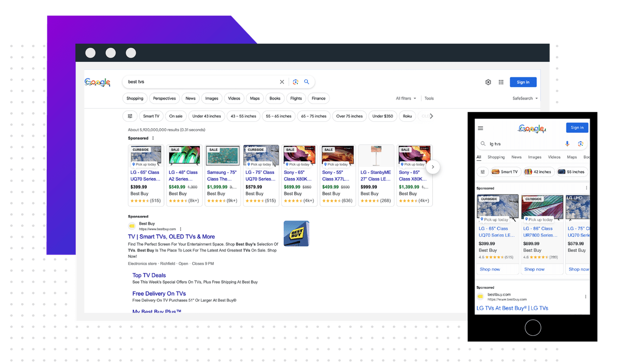Apply the '65 – 75 inches' filter chip
The height and width of the screenshot is (363, 644).
314,116
